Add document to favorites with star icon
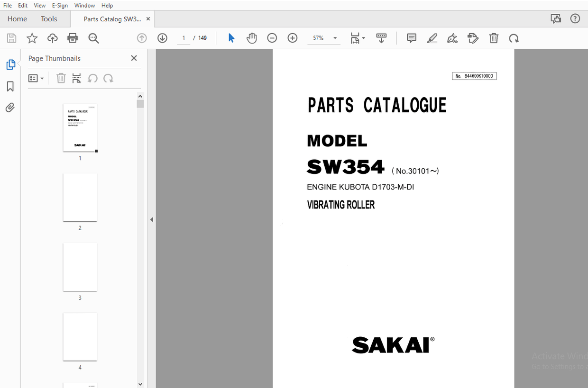This screenshot has height=388, width=588. click(x=31, y=38)
